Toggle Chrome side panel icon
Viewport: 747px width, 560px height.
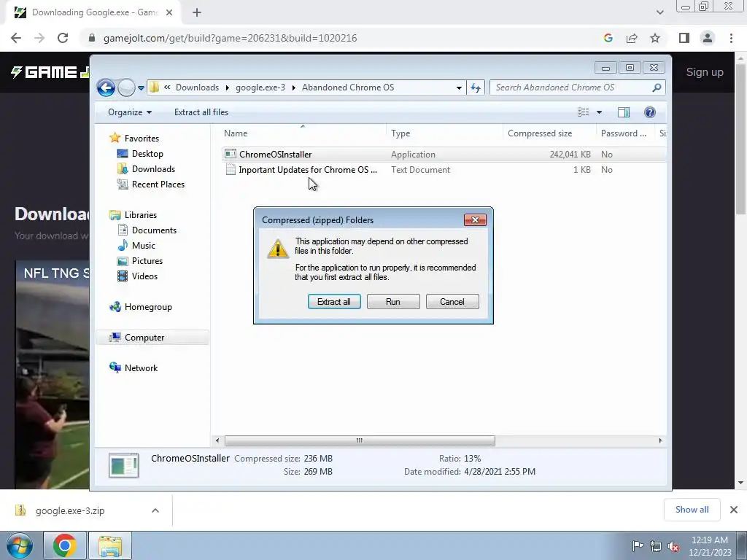684,38
